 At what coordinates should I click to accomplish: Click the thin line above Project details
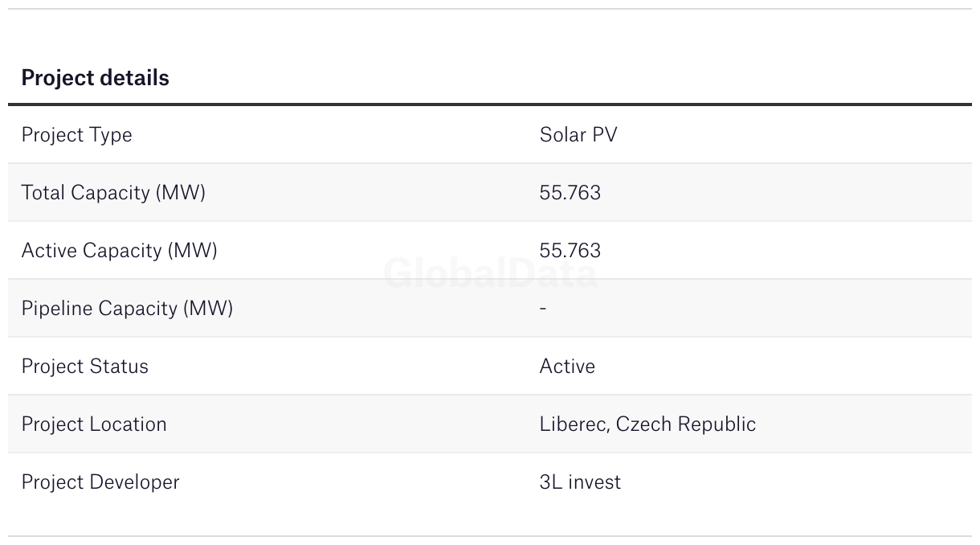490,9
